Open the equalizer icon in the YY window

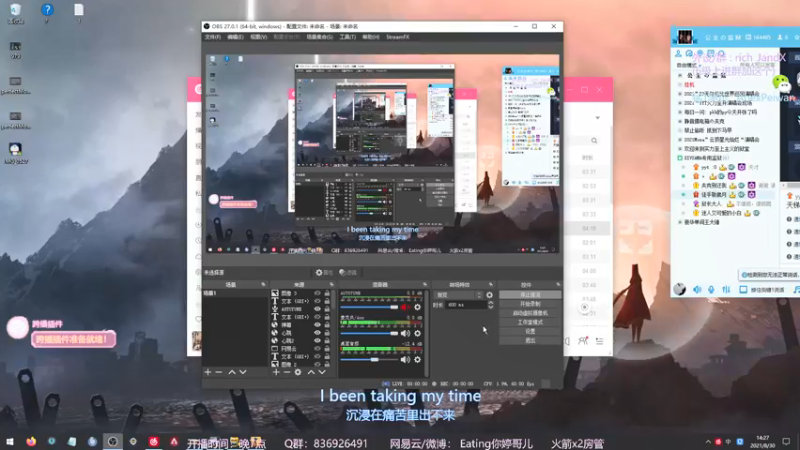pos(726,289)
